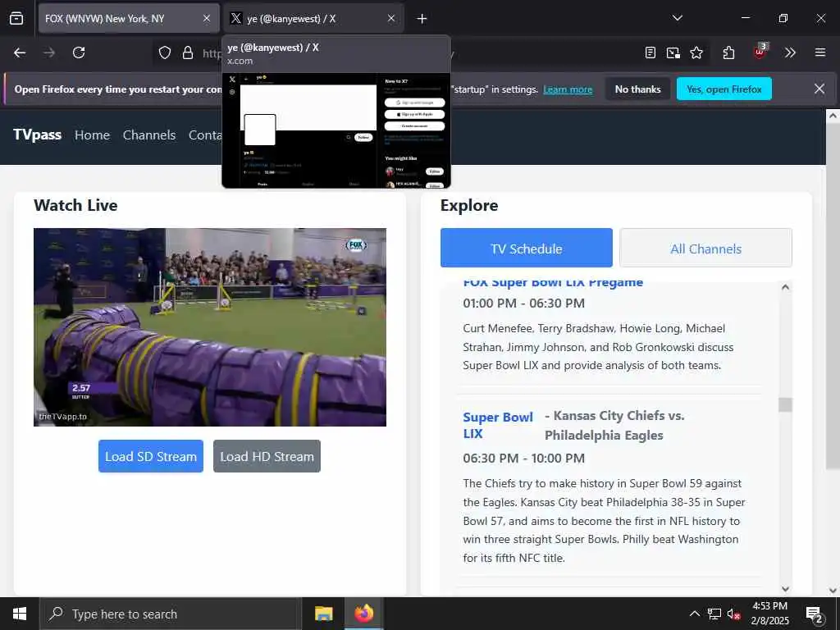Image resolution: width=840 pixels, height=630 pixels.
Task: Open the extensions puzzle icon
Action: coord(728,52)
